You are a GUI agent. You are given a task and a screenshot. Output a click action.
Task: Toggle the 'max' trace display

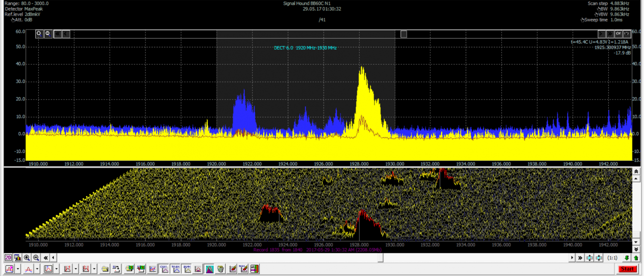(176, 269)
